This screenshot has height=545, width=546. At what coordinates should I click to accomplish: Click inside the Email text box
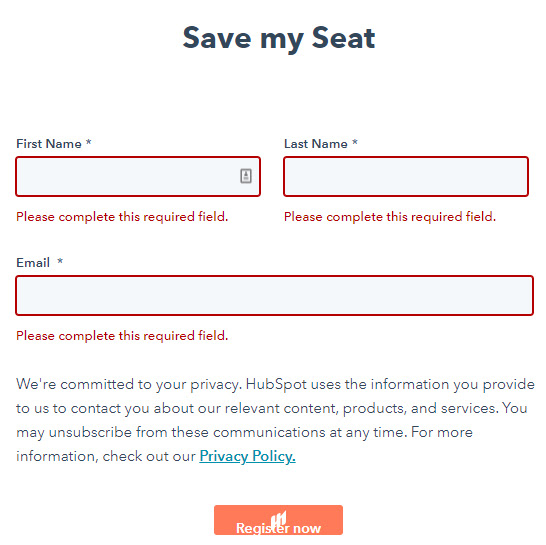click(274, 296)
